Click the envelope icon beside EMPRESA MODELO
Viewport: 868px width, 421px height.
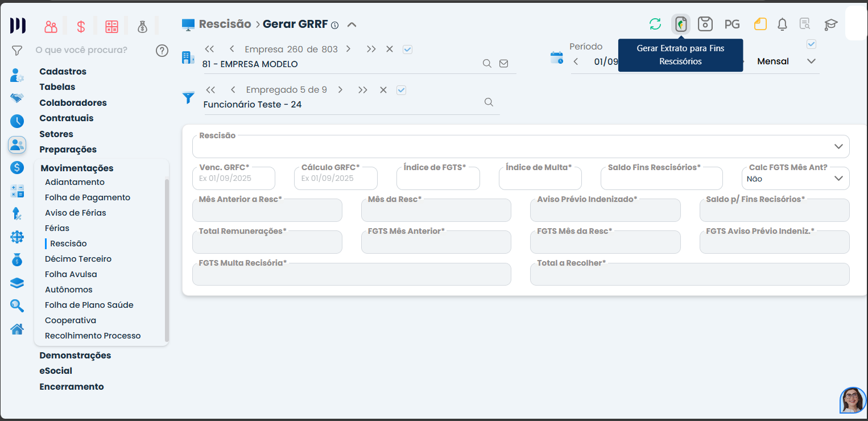point(503,64)
